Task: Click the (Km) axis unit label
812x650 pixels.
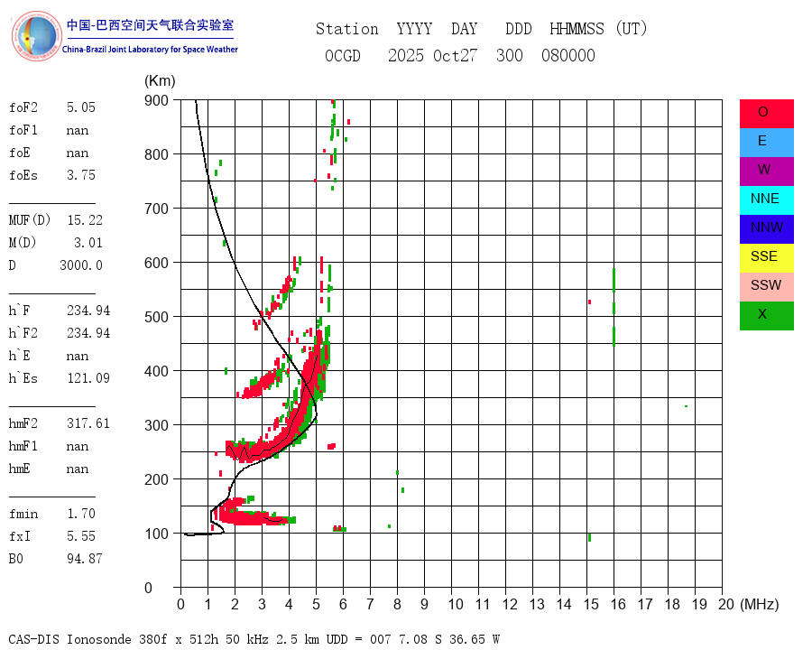Action: point(160,81)
